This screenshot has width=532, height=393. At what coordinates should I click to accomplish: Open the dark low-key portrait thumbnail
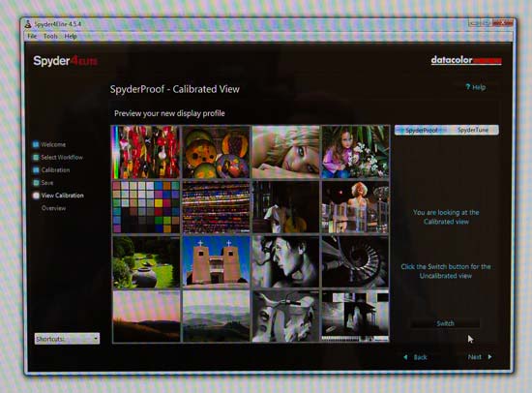point(285,207)
